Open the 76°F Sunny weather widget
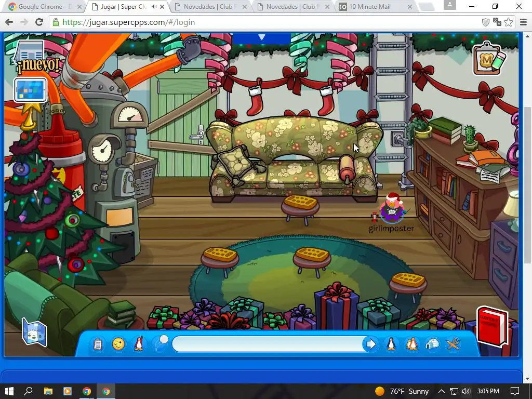The height and width of the screenshot is (399, 532). 403,391
